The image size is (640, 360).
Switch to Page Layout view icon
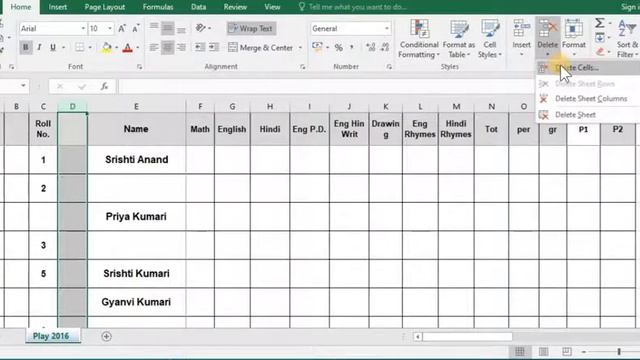543,351
